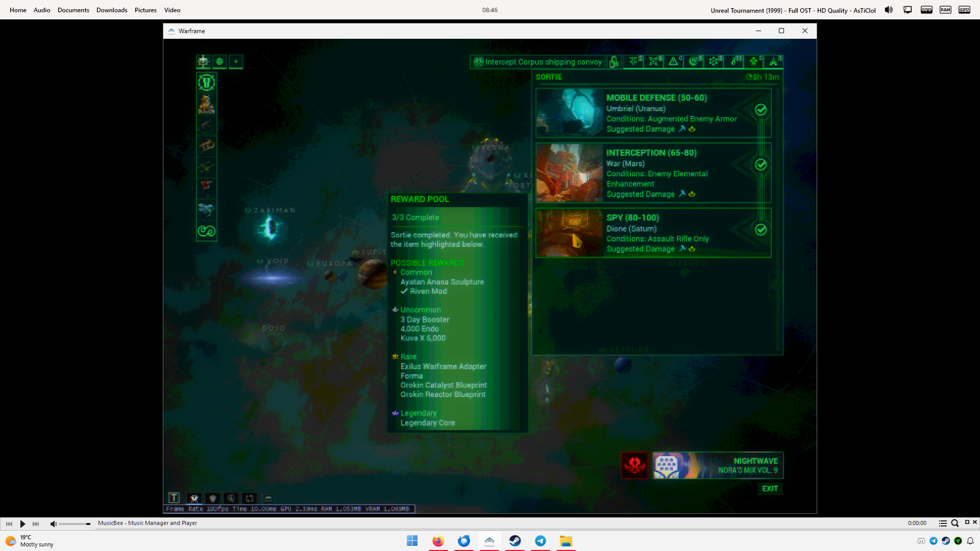
Task: Select the bluish-grey companion icon in the sidebar
Action: (x=207, y=209)
